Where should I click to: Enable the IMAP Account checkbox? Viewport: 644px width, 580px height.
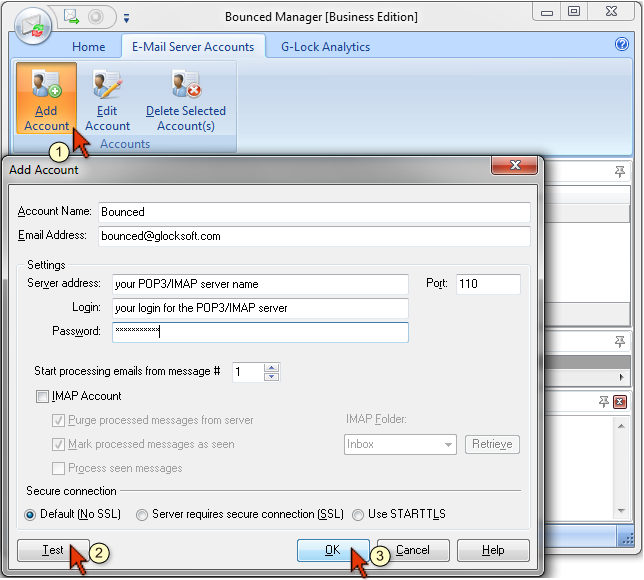[42, 396]
